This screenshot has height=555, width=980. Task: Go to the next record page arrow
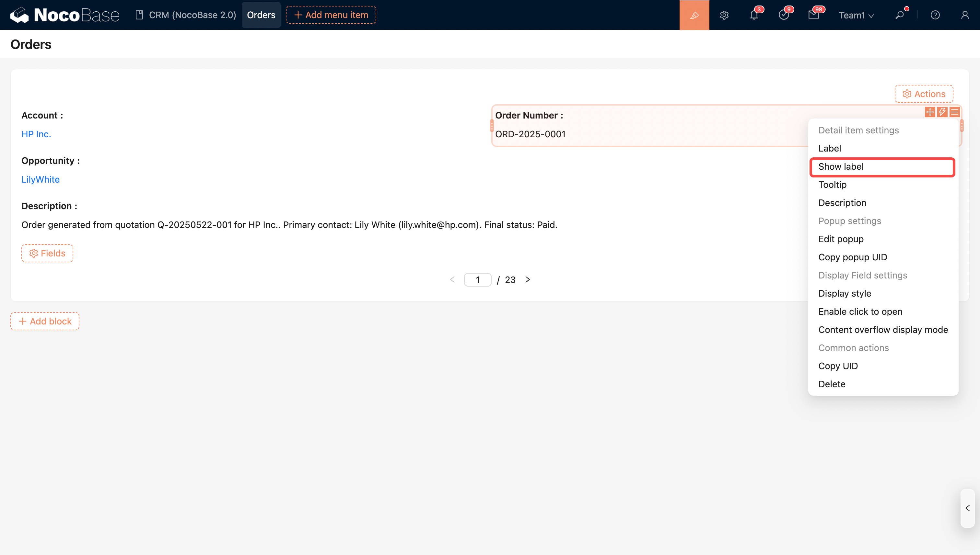pyautogui.click(x=528, y=279)
